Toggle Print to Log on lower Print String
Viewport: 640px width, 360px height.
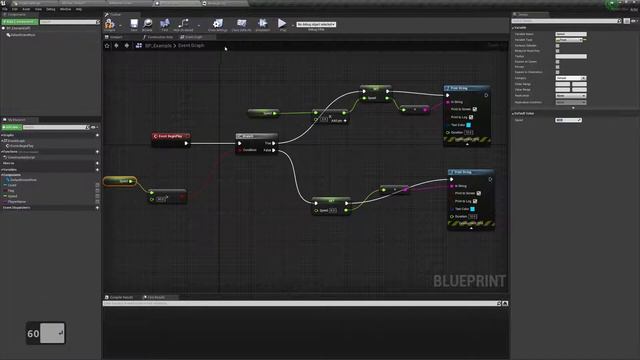point(475,201)
